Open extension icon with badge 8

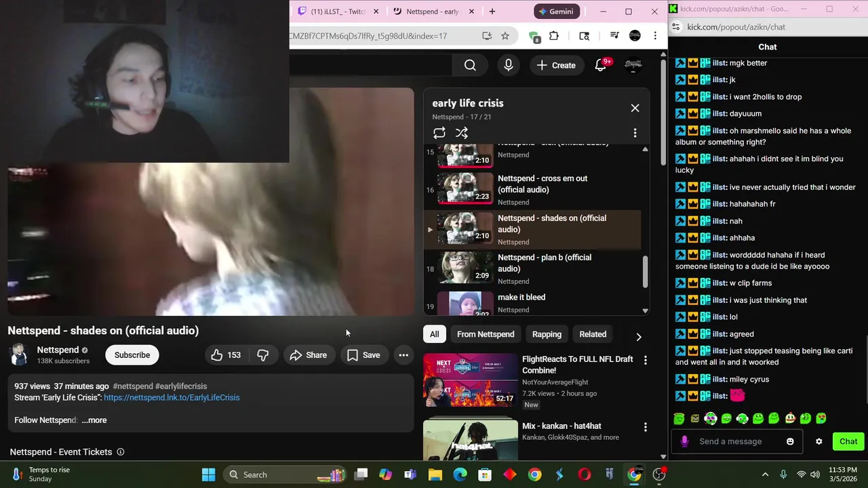[534, 37]
